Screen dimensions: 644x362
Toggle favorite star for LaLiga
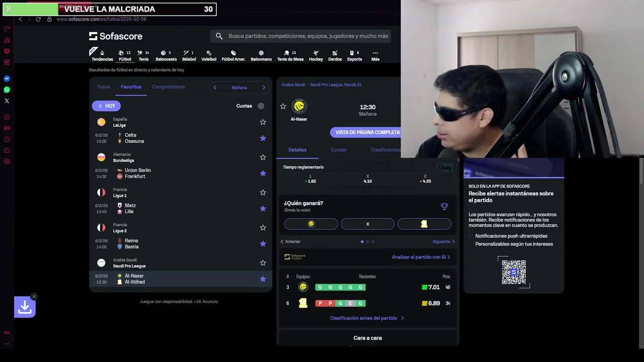pos(263,122)
